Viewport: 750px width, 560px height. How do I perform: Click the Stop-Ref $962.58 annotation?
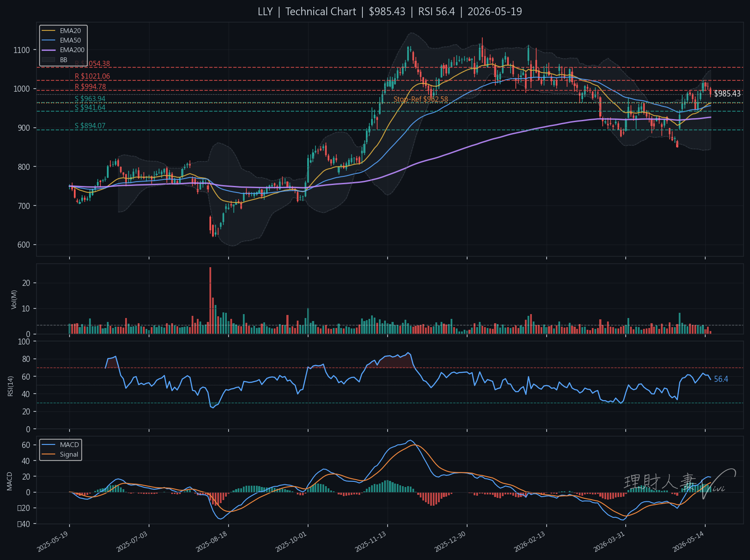[421, 99]
